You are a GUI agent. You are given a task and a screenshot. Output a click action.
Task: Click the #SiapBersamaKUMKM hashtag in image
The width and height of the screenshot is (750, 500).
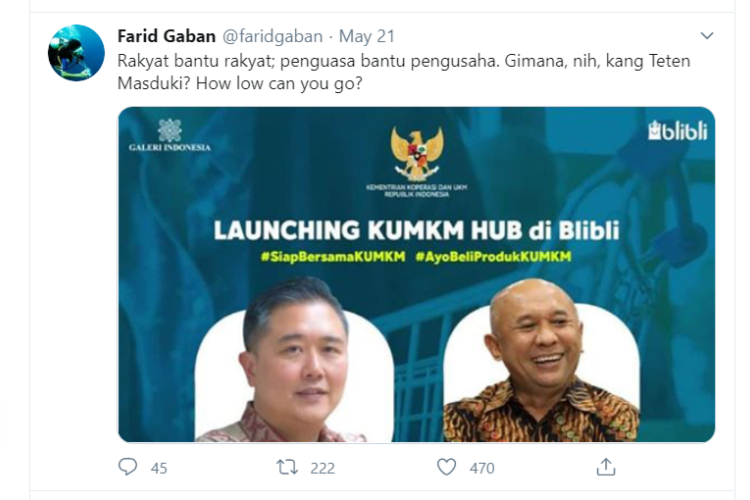click(x=333, y=257)
